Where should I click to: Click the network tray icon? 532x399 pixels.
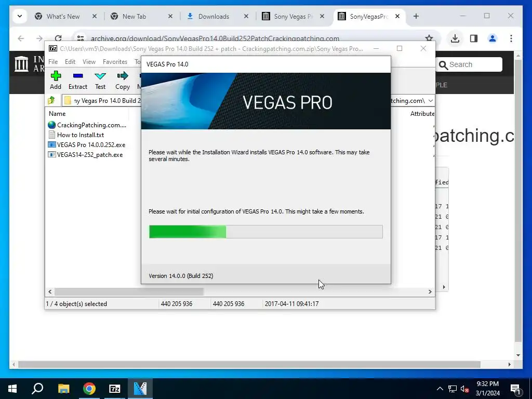point(453,389)
